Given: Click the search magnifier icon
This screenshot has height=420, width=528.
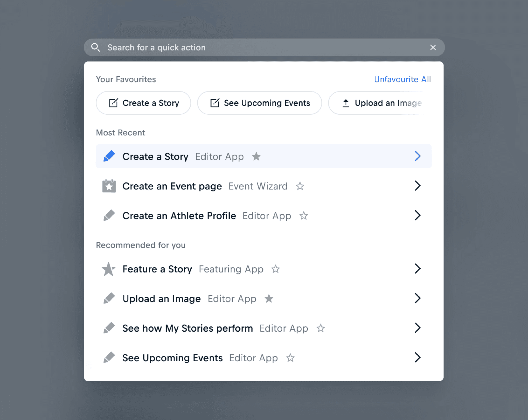Looking at the screenshot, I should point(95,47).
